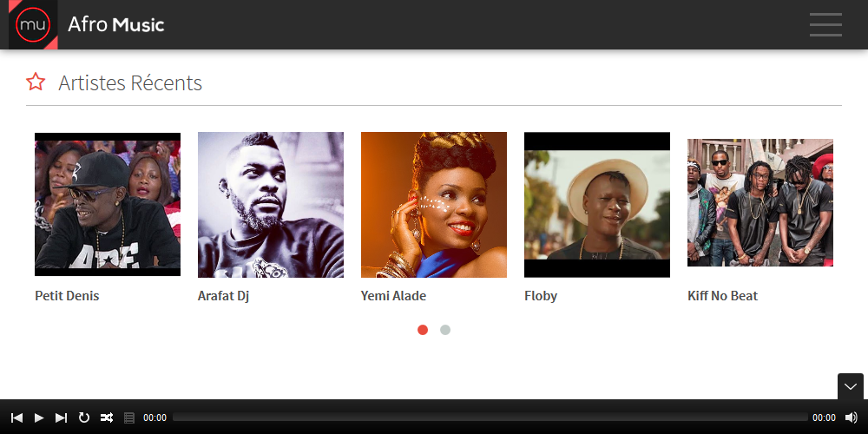Screen dimensions: 868x434
Task: Open the playlist queue icon
Action: tap(129, 418)
